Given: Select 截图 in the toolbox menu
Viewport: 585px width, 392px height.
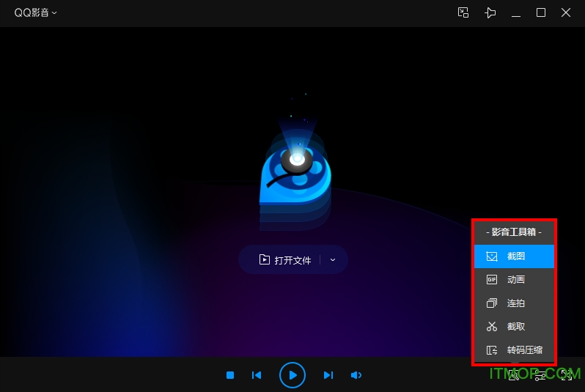Looking at the screenshot, I should point(514,256).
